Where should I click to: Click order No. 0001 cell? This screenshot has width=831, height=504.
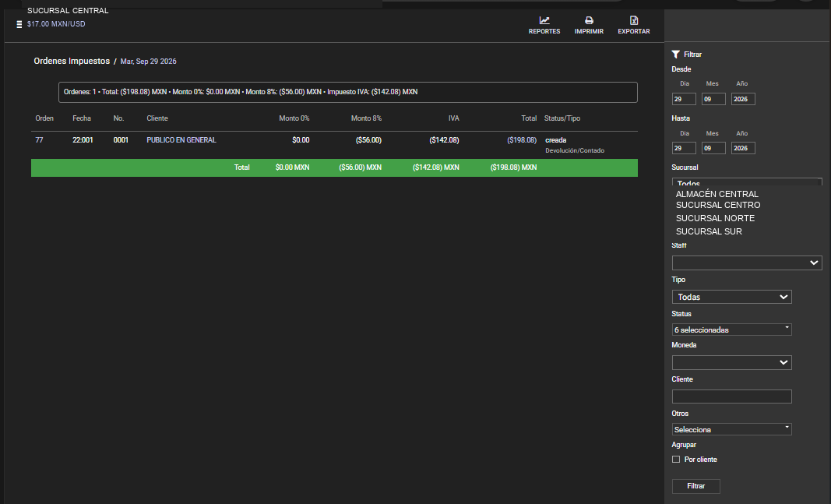[x=121, y=140]
